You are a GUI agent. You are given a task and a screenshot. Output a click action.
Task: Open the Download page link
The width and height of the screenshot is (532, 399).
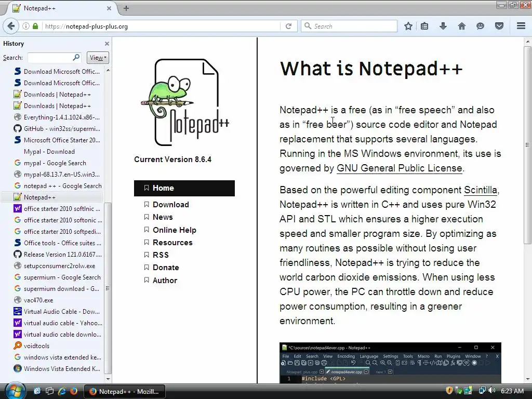click(x=170, y=205)
